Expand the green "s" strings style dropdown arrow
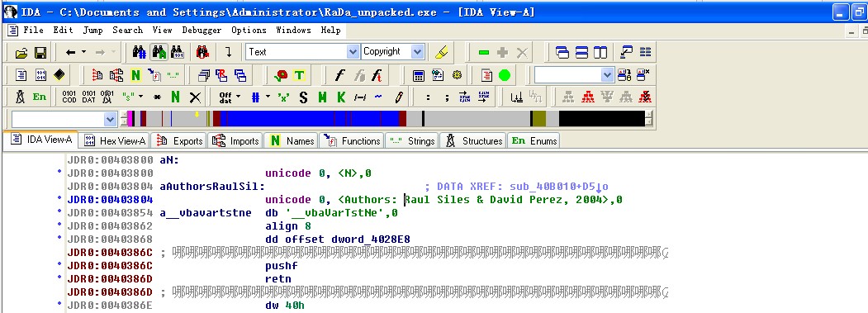Viewport: 868px width, 313px height. 140,97
